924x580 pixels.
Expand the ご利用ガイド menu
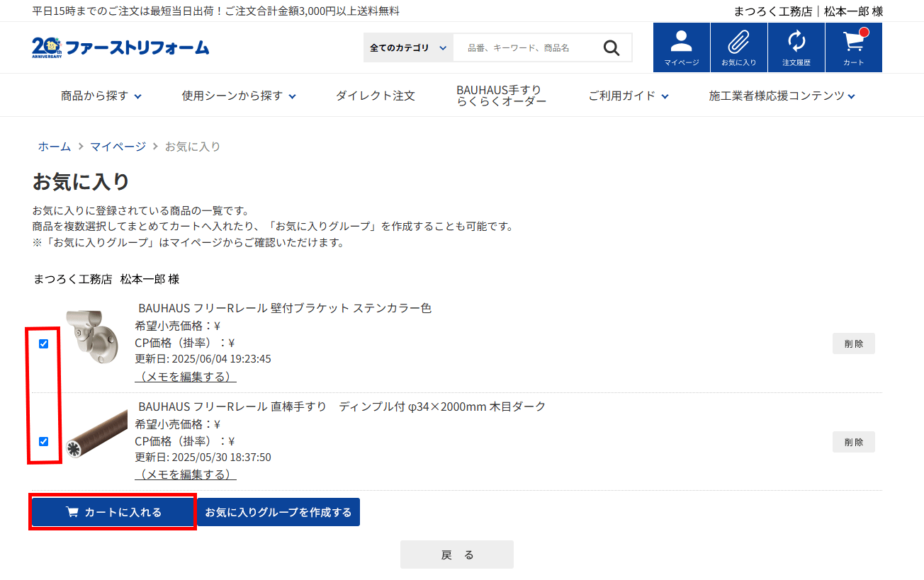coord(628,96)
